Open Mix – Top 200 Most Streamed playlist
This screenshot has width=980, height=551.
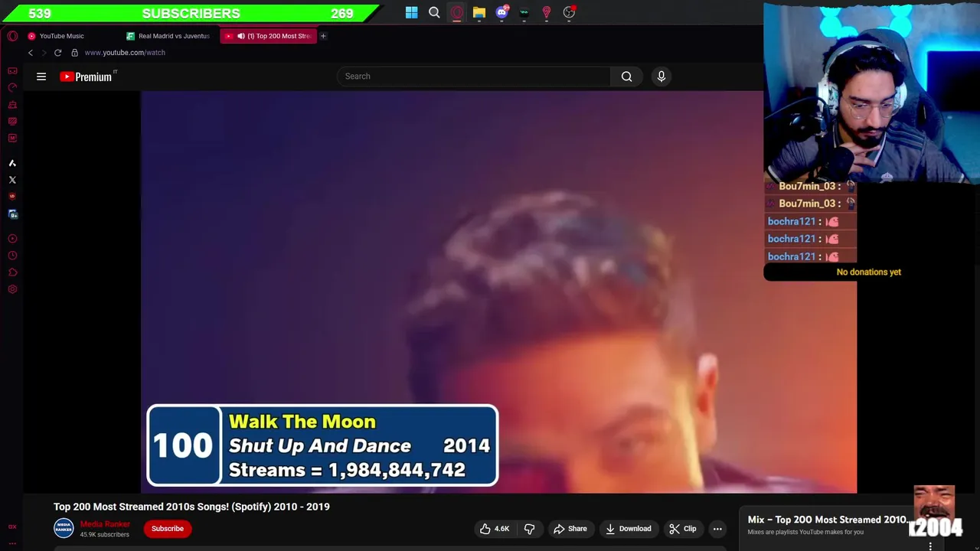click(x=827, y=520)
